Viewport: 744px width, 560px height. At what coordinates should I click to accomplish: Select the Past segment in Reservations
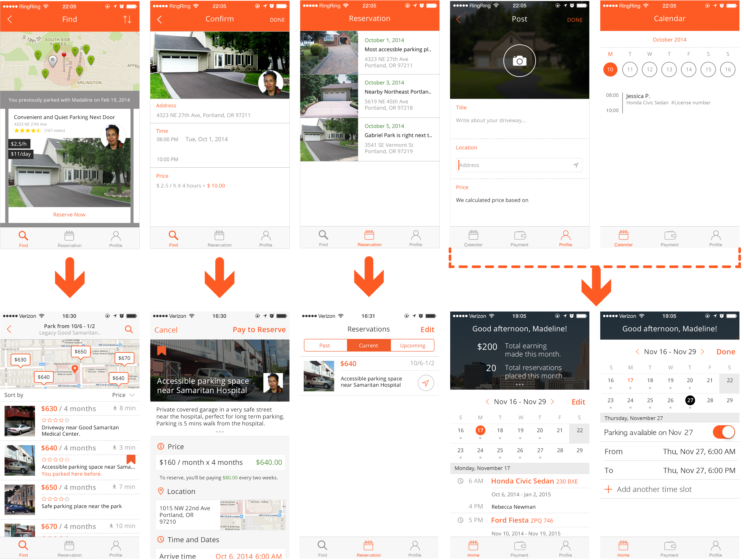[325, 345]
